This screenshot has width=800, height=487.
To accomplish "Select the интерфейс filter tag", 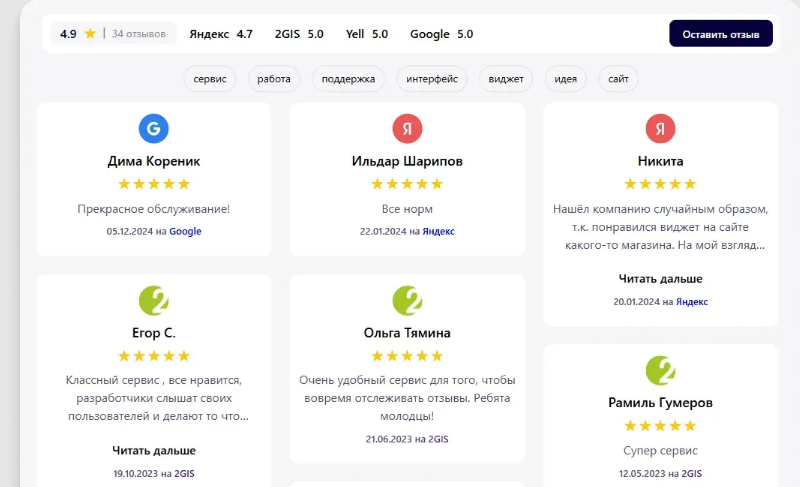I will [432, 79].
